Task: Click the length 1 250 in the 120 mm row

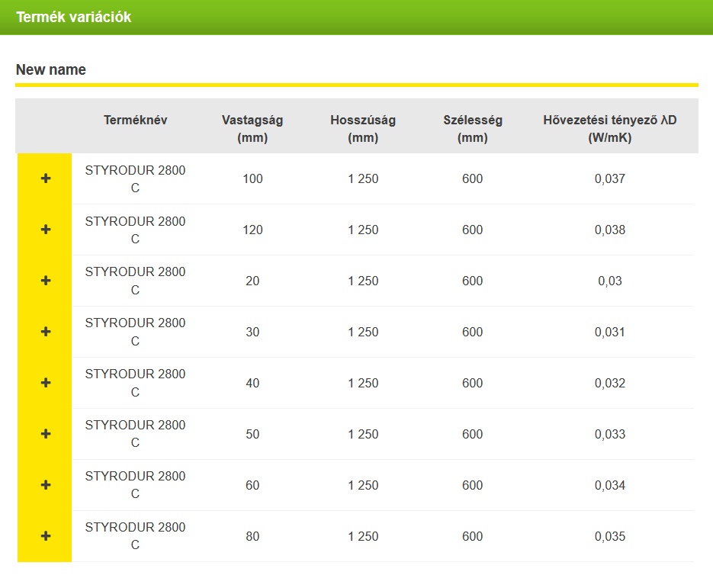Action: click(363, 230)
